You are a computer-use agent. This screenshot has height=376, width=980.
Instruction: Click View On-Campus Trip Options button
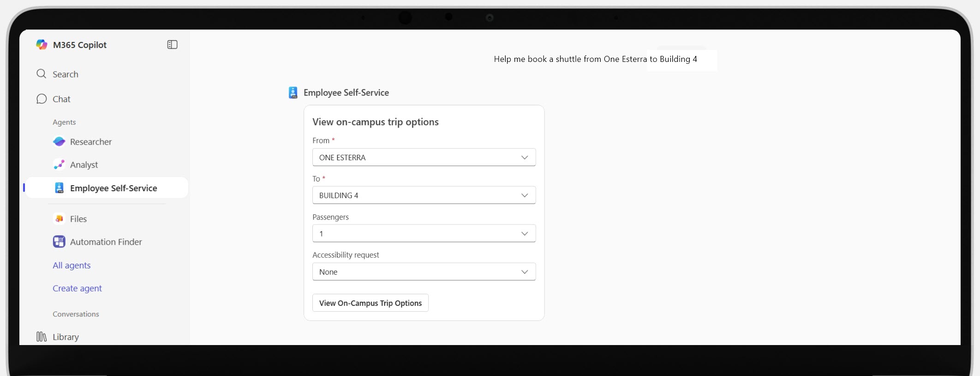point(370,303)
